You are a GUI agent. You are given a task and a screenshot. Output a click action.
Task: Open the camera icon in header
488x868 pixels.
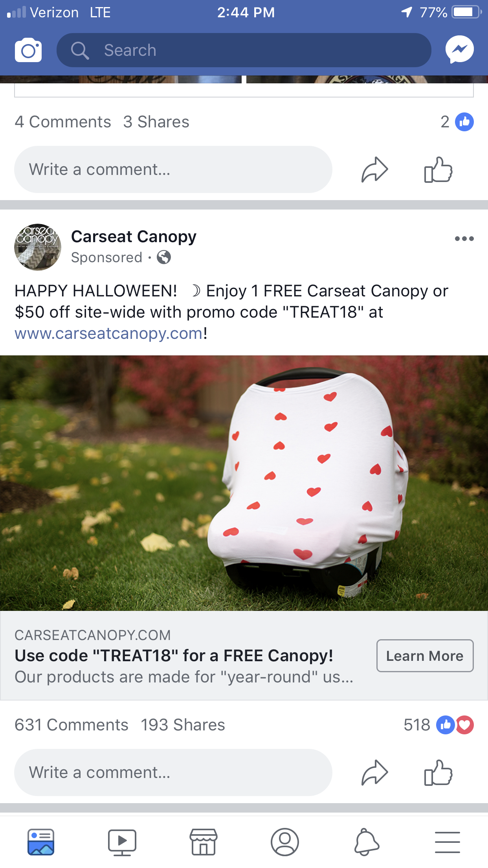coord(28,50)
